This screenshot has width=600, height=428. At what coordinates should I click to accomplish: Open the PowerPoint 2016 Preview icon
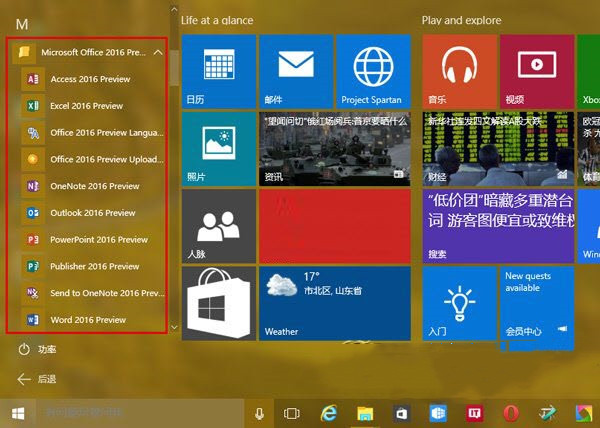[x=33, y=240]
